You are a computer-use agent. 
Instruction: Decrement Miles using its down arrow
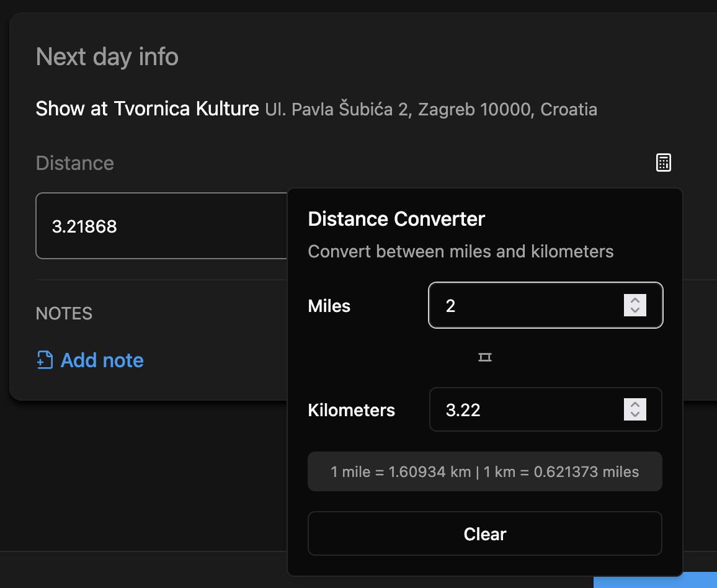click(635, 310)
